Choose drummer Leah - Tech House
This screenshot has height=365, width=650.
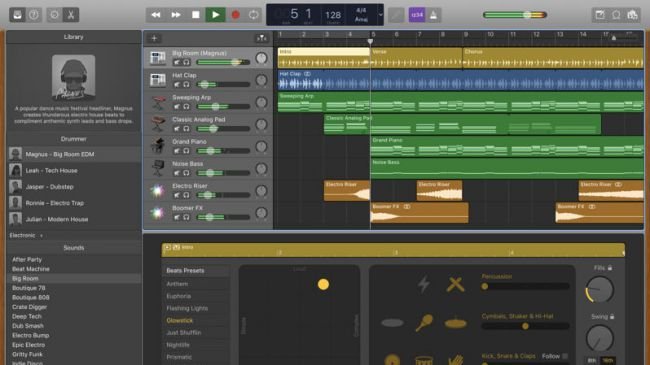74,170
